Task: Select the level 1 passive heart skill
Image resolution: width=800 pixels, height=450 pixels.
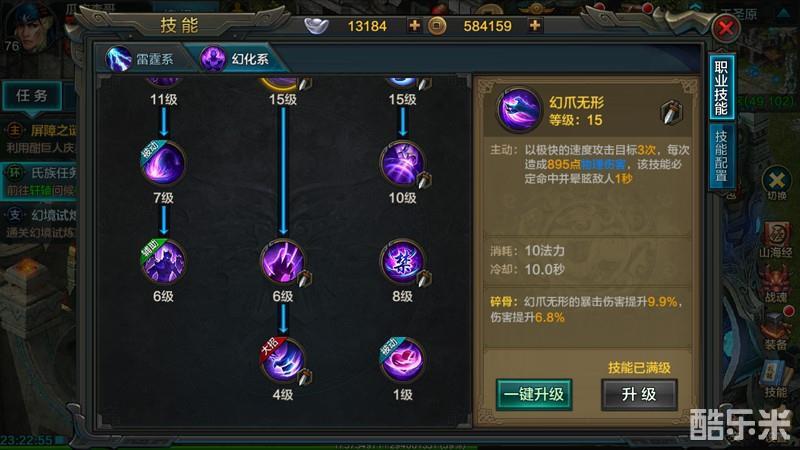Action: [x=403, y=360]
